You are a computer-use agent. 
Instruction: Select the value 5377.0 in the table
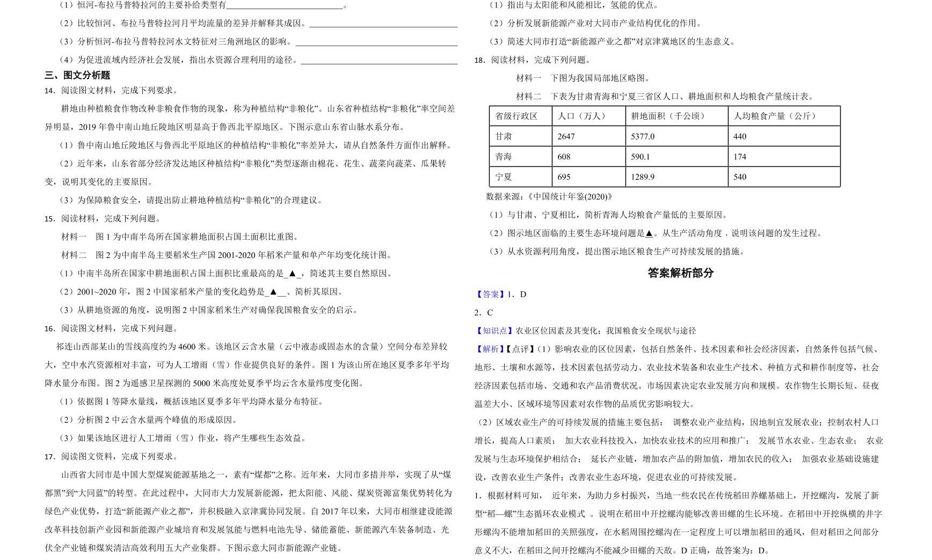(x=643, y=136)
